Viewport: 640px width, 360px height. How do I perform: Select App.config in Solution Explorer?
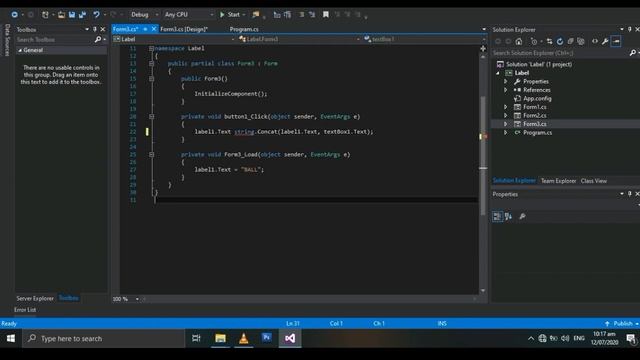[537, 99]
